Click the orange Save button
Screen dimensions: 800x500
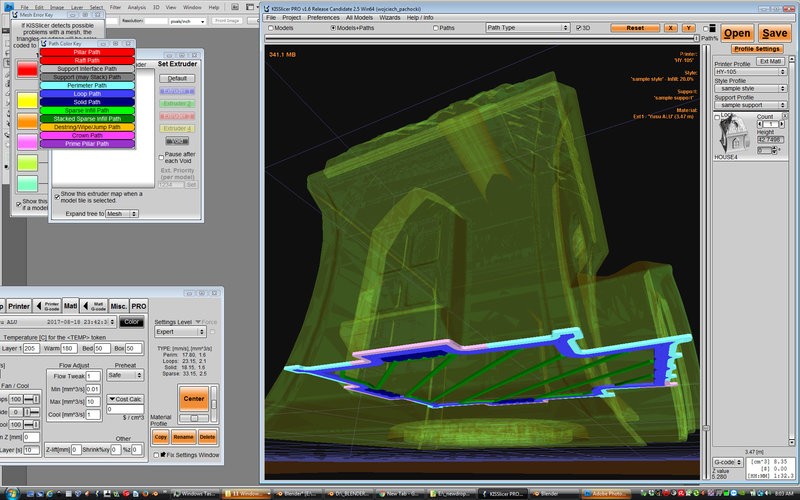coord(774,33)
